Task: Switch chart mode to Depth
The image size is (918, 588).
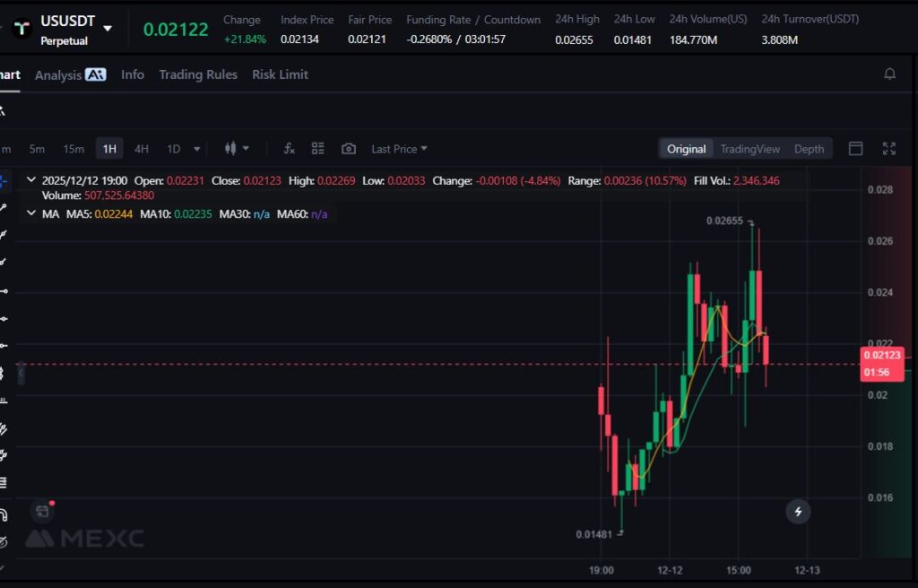Action: click(x=809, y=149)
